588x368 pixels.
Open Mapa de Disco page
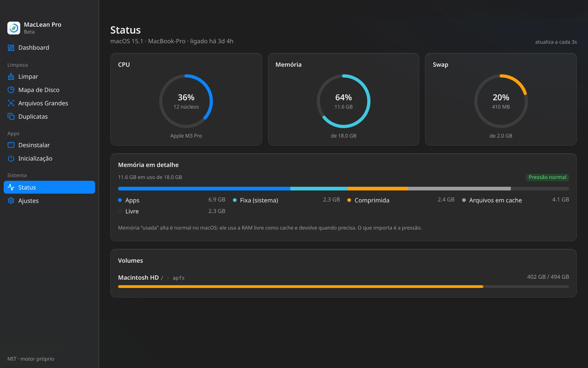tap(49, 90)
